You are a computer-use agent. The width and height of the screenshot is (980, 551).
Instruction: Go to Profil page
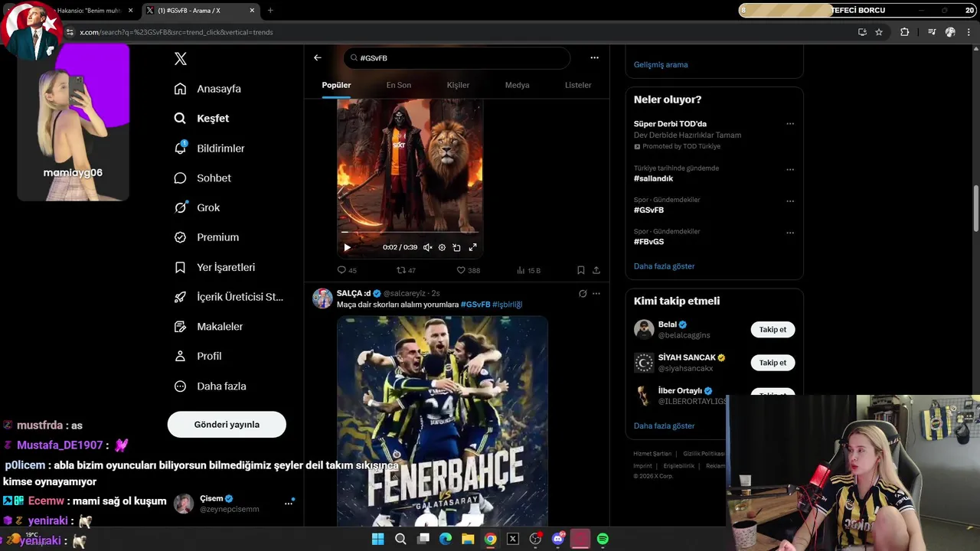198,357
